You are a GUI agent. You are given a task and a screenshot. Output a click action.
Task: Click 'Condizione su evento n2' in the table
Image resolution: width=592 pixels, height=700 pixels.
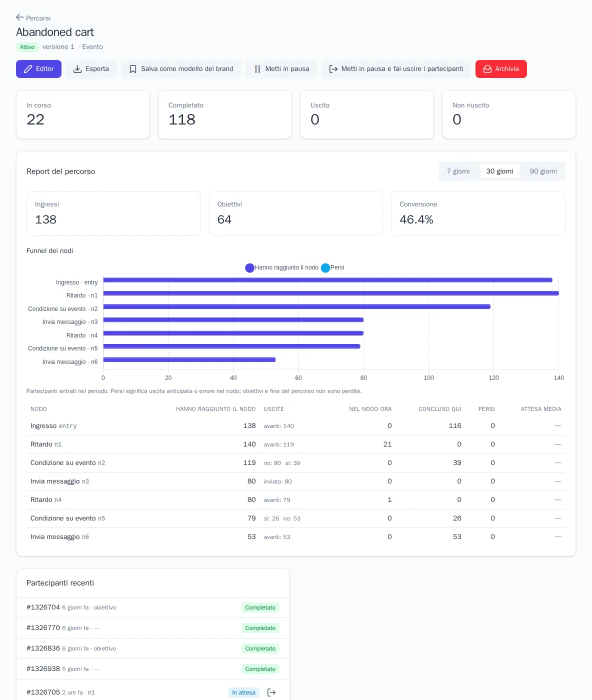(x=68, y=463)
